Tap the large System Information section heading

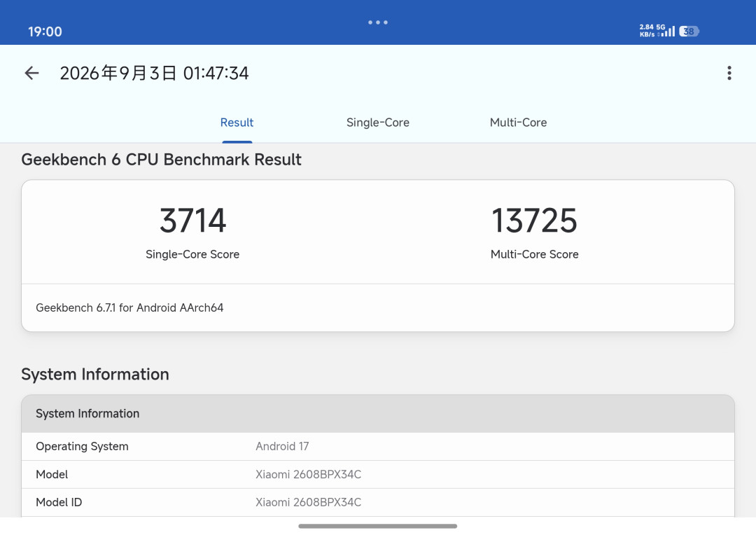click(x=95, y=375)
